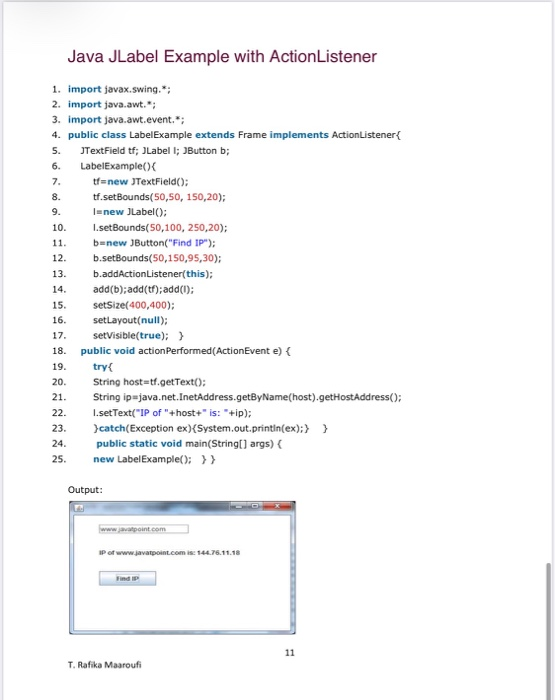Click the line 'new LabelExample(); } }'
This screenshot has height=700, width=555.
[x=154, y=459]
